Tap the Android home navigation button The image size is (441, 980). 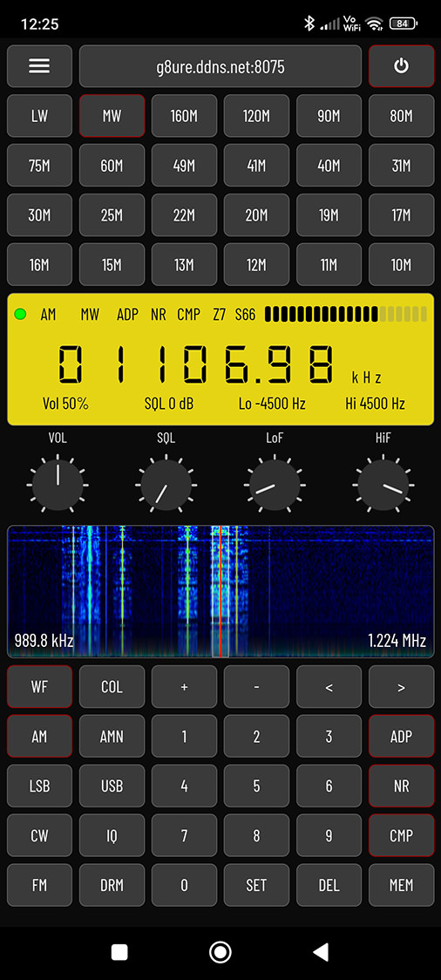tap(220, 952)
